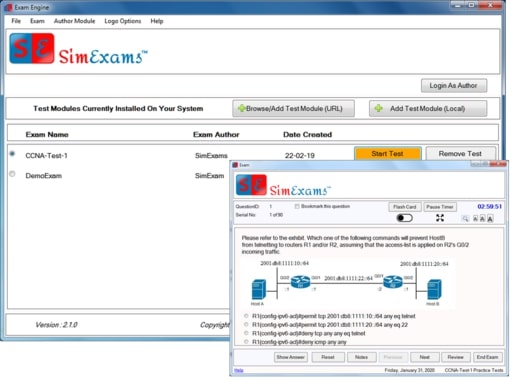
Task: Select answer deny icmp any any
Action: coord(246,342)
